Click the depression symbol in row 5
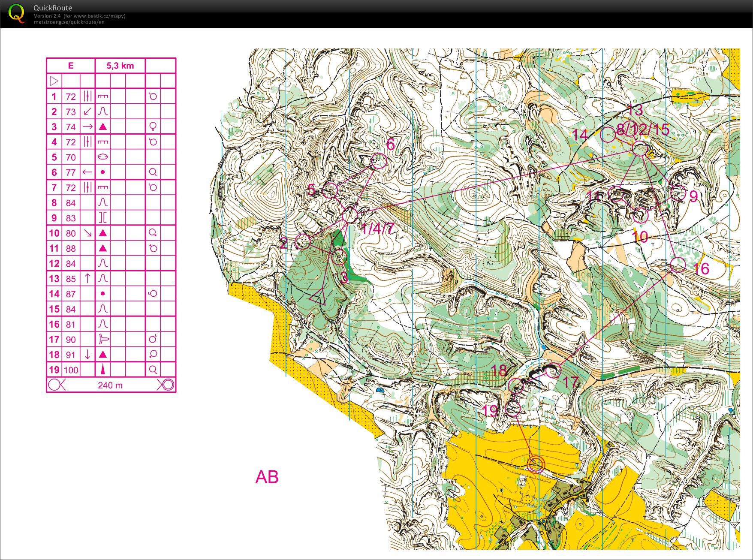This screenshot has height=560, width=753. pyautogui.click(x=102, y=157)
